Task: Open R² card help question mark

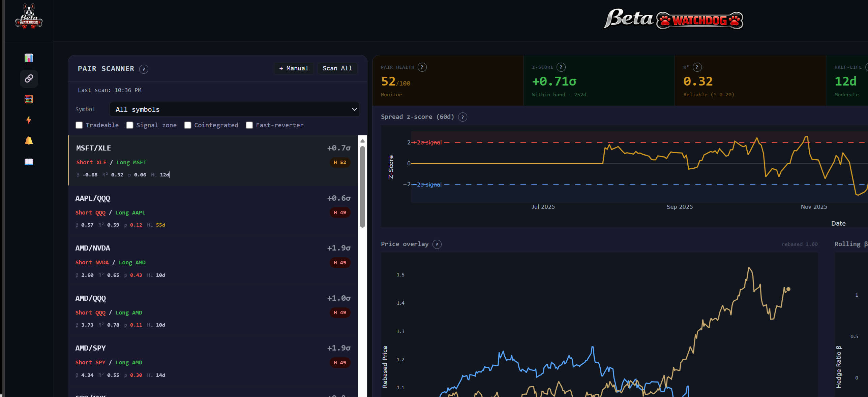Action: (697, 67)
